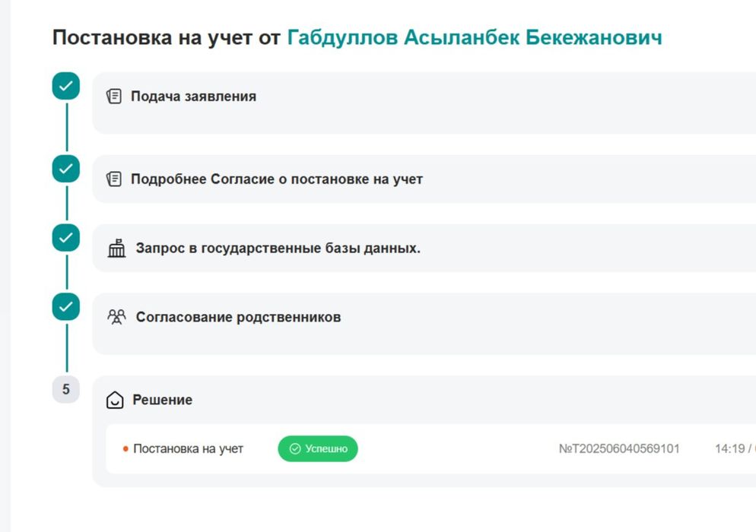
Task: Click the house icon beside Решение
Action: 115,400
